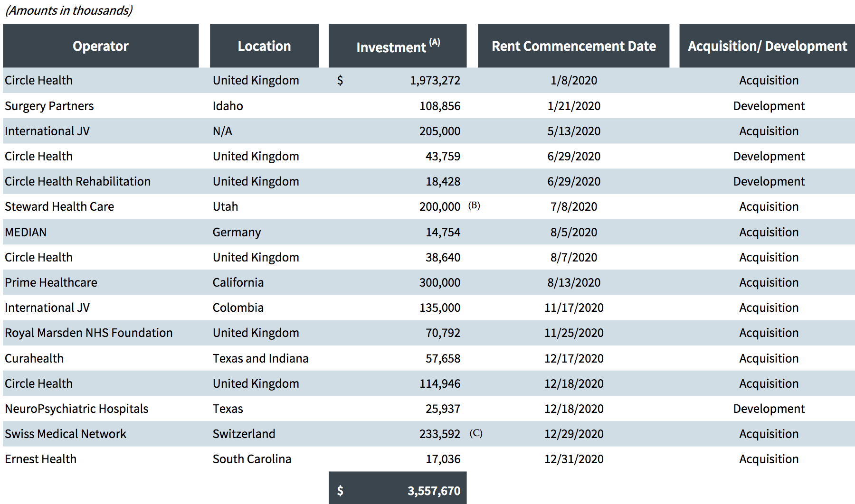Click the N/A location cell
This screenshot has height=504, width=855.
tap(222, 131)
